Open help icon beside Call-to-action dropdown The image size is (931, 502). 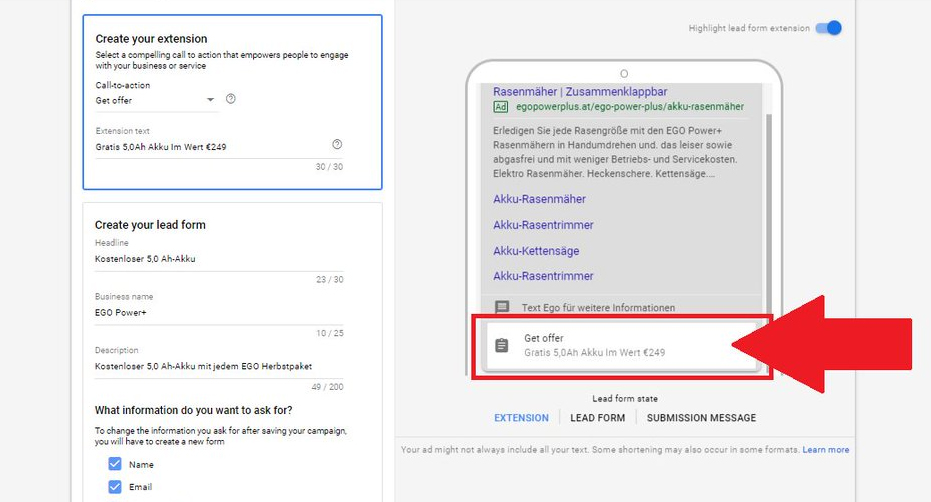pyautogui.click(x=231, y=99)
